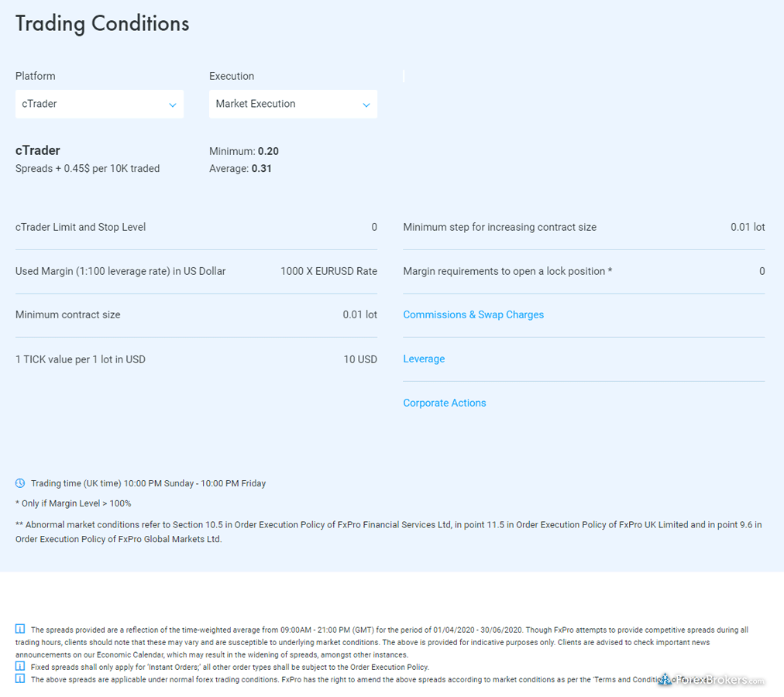Click the '0.01 lot' value for Minimum contract size

[x=360, y=314]
